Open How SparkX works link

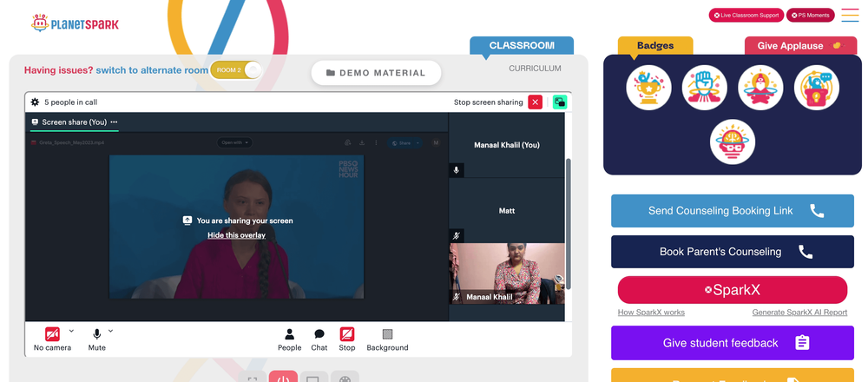tap(651, 313)
